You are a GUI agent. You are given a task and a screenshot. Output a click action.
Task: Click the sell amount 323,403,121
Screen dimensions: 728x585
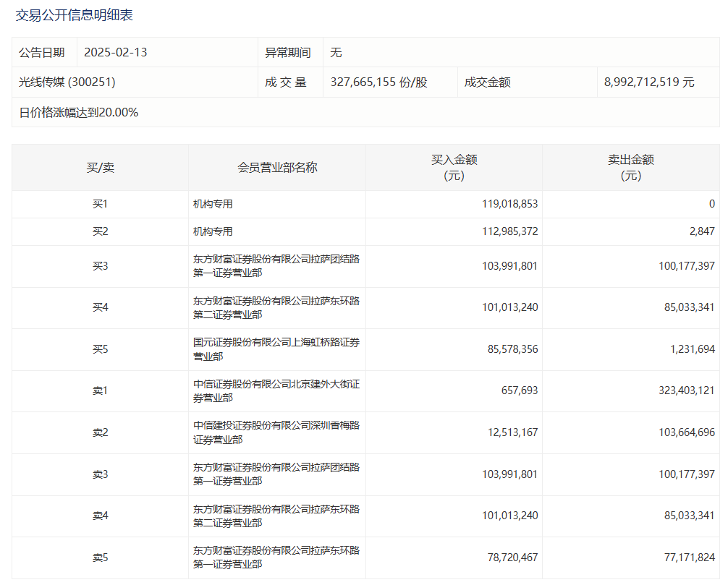(x=679, y=391)
